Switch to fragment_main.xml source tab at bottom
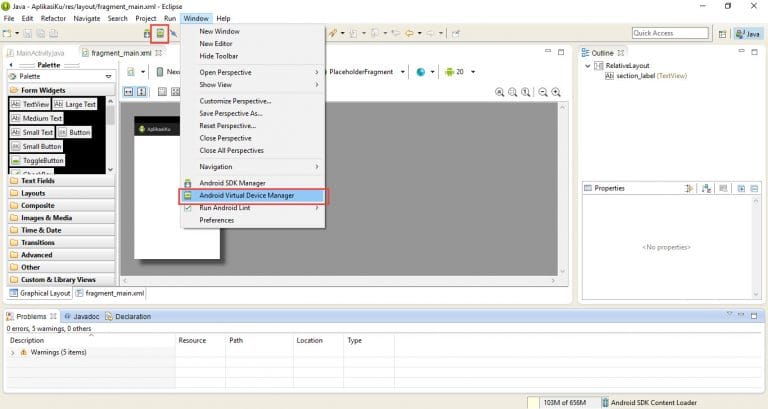This screenshot has height=409, width=768. pyautogui.click(x=111, y=293)
